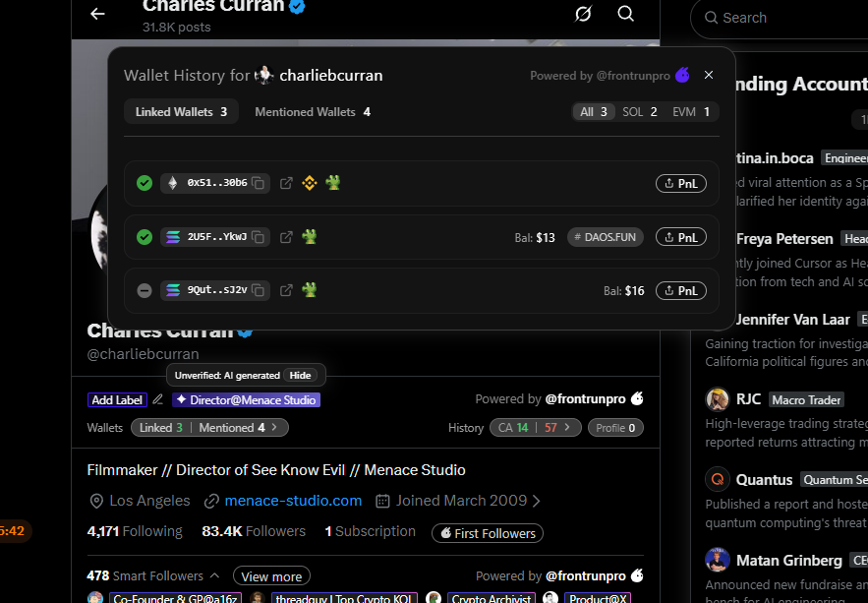Open the 4,171 Following list
The image size is (868, 603).
point(135,531)
